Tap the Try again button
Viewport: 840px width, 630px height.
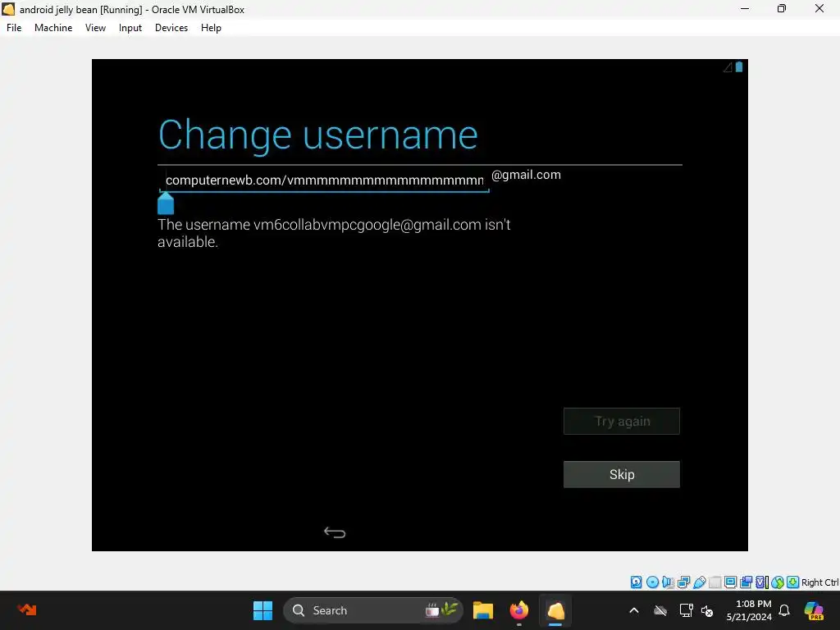622,421
